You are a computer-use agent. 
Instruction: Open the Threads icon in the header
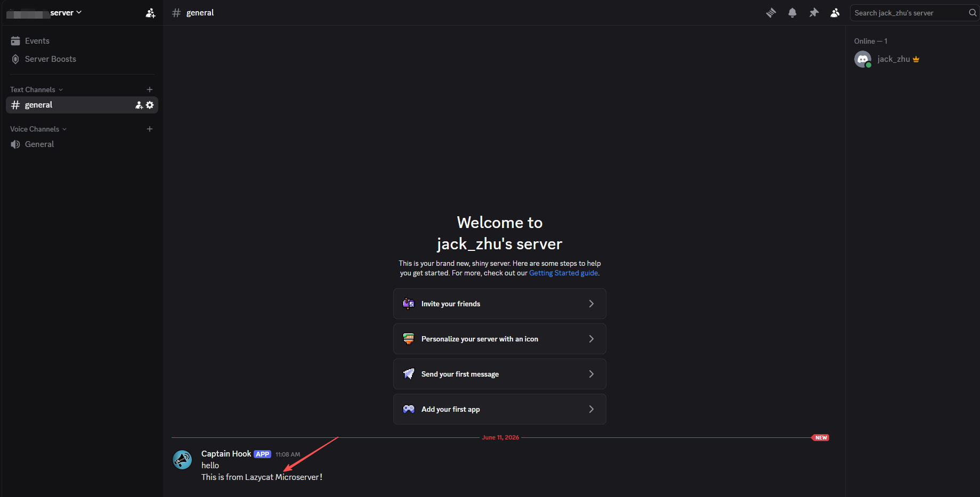771,13
